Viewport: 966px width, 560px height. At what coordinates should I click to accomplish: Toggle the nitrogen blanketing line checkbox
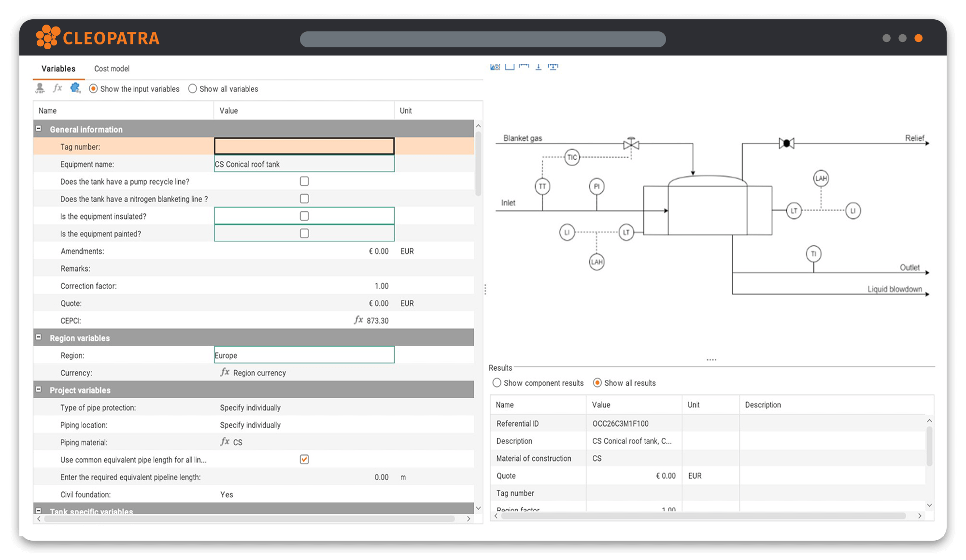tap(304, 198)
